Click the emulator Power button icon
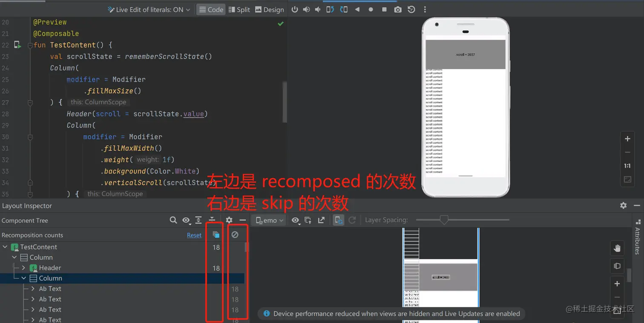This screenshot has width=644, height=323. pos(295,9)
